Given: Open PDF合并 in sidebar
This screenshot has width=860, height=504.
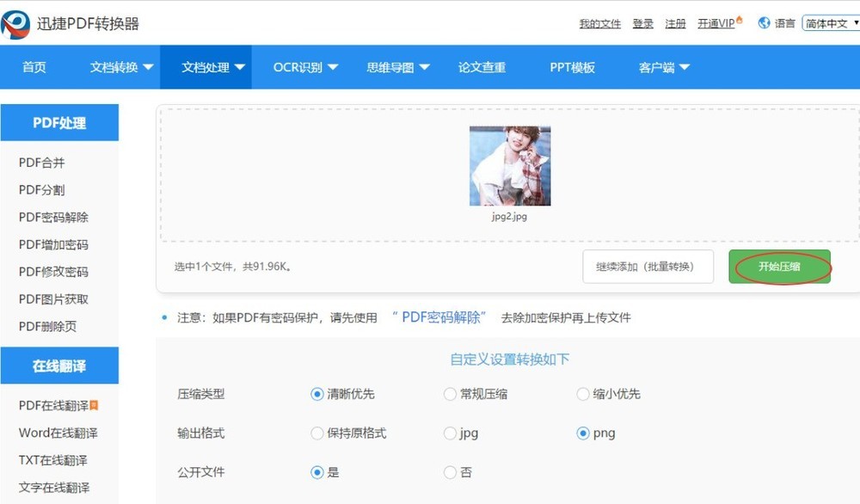Looking at the screenshot, I should pos(41,163).
